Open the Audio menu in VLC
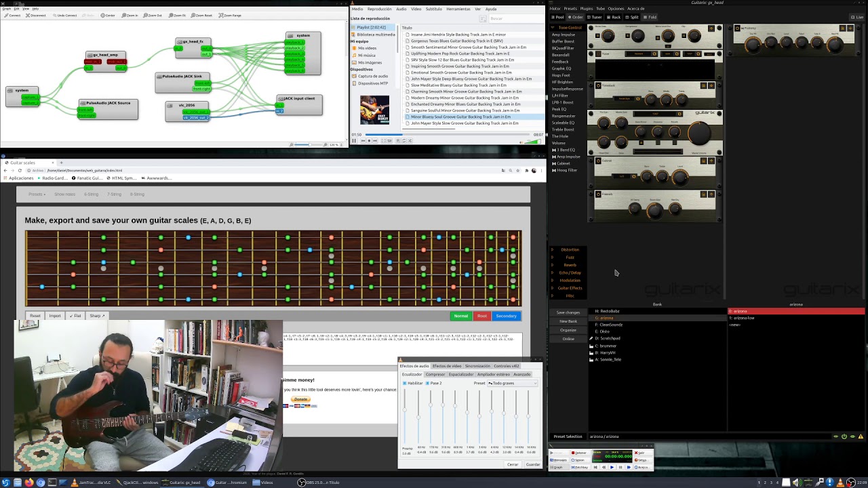This screenshot has height=488, width=868. [x=401, y=9]
